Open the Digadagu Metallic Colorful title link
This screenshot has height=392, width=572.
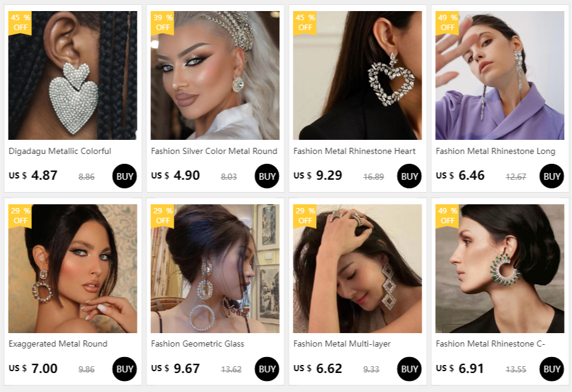(60, 151)
